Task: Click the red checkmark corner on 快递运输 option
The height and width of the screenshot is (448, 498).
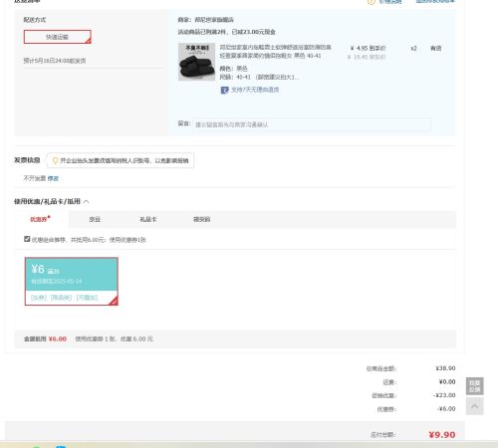Action: coord(88,41)
